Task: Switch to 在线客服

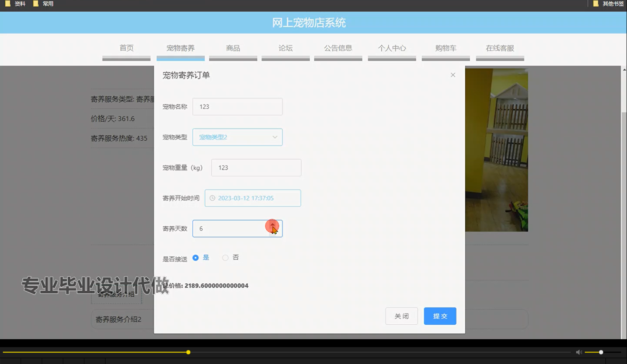Action: pyautogui.click(x=500, y=48)
